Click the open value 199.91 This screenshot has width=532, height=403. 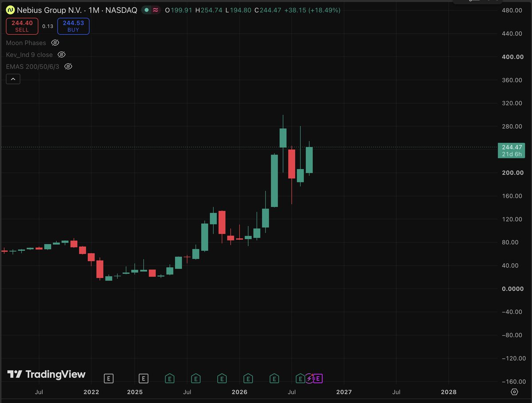(181, 10)
